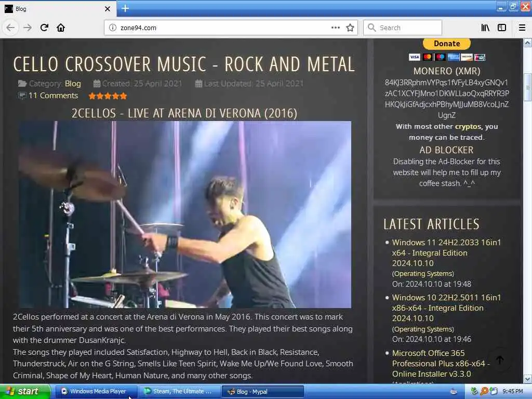Click the comments speech bubble icon
Viewport: 532px width, 399px height.
[x=22, y=96]
